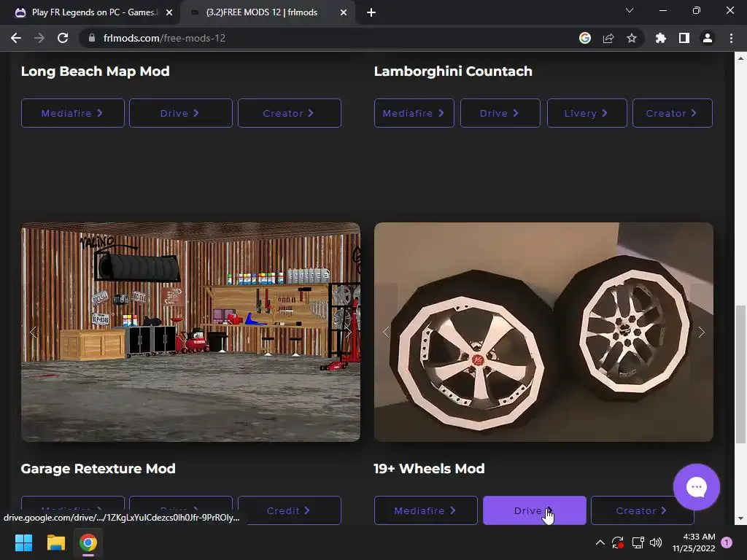The height and width of the screenshot is (560, 747).
Task: Open the purple chat widget
Action: (696, 486)
